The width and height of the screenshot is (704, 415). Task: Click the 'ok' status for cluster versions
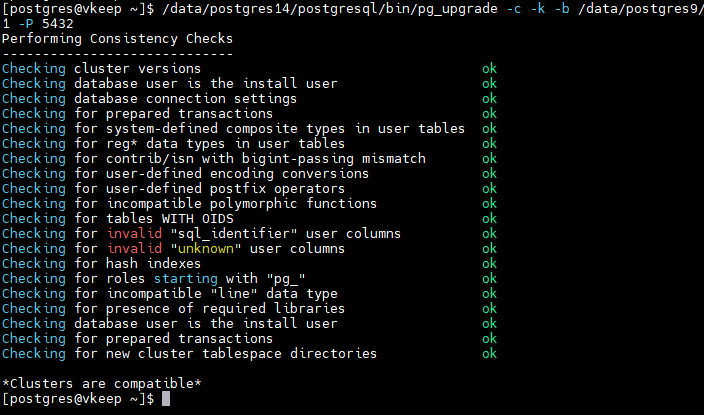[x=489, y=69]
